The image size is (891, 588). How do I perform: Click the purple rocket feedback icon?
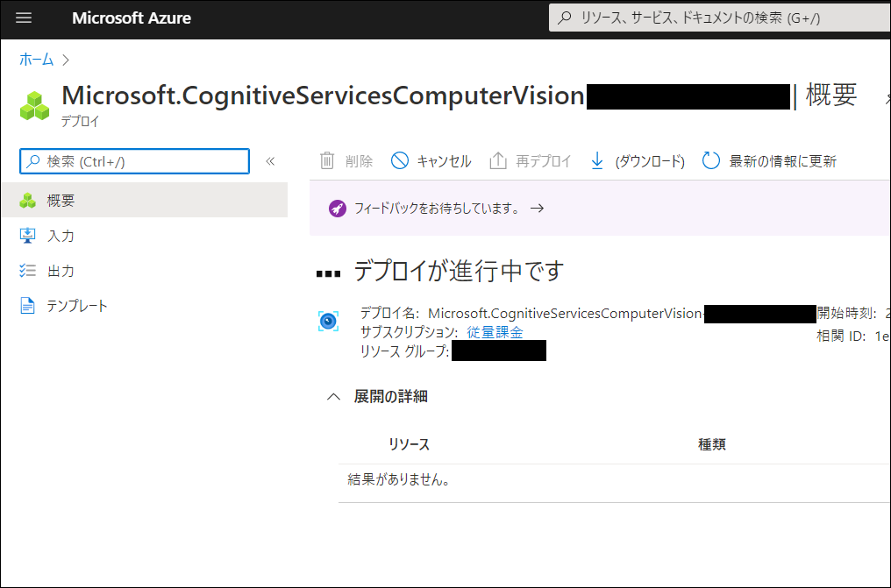click(x=338, y=209)
